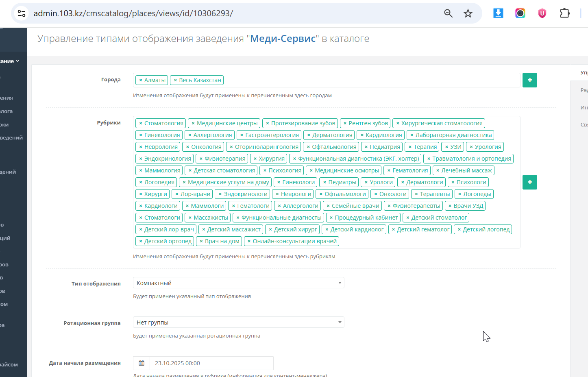Image resolution: width=588 pixels, height=377 pixels.
Task: Open the Тип отображения dropdown
Action: click(238, 283)
